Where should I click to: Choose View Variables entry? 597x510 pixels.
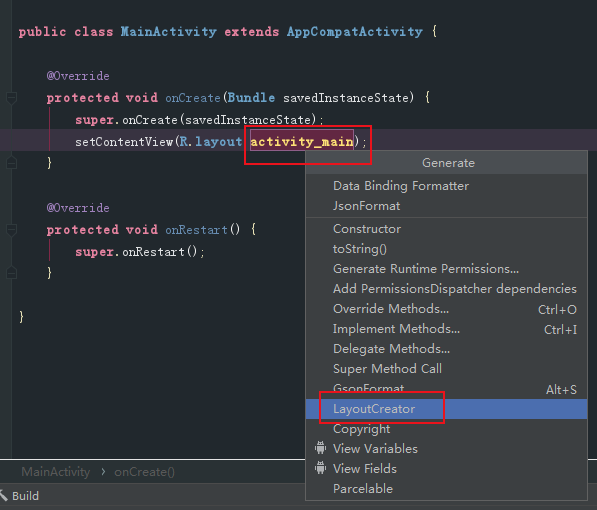(446, 449)
